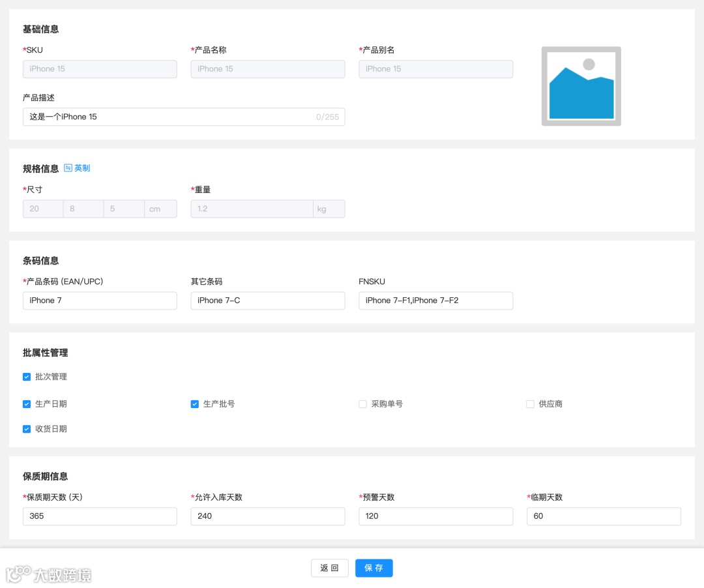
Task: Edit the FNSKU input field
Action: point(435,301)
